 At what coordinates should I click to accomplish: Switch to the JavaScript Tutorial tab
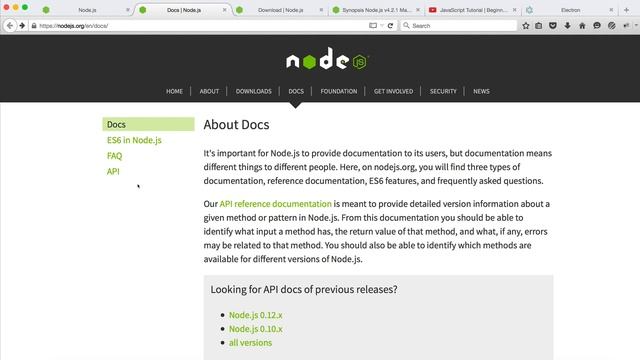click(473, 10)
